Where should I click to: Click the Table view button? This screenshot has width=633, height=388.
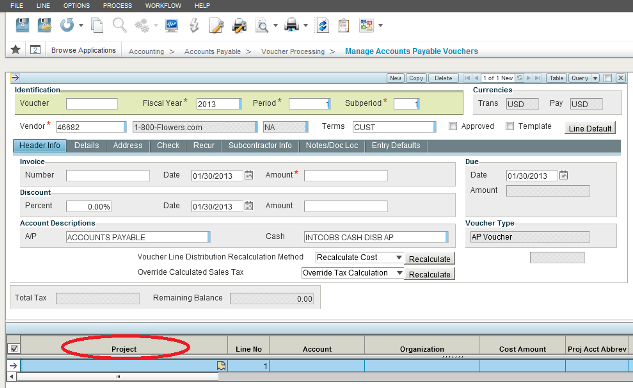click(556, 78)
